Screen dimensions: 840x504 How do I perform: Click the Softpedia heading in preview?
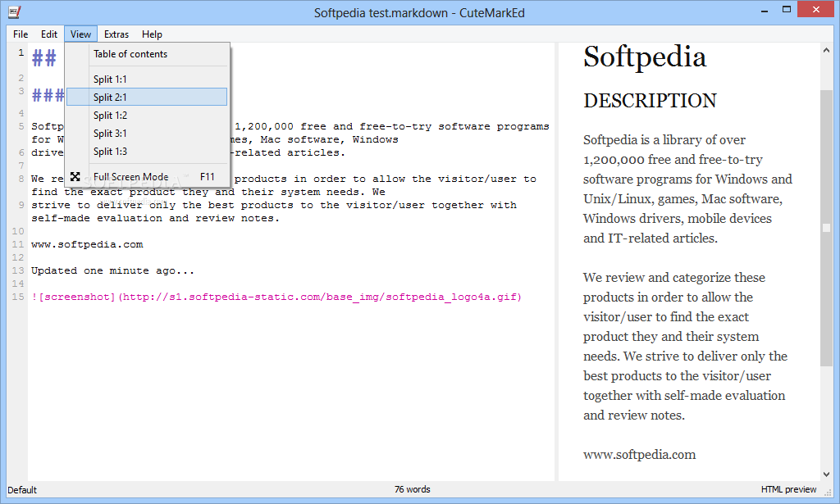coord(645,57)
